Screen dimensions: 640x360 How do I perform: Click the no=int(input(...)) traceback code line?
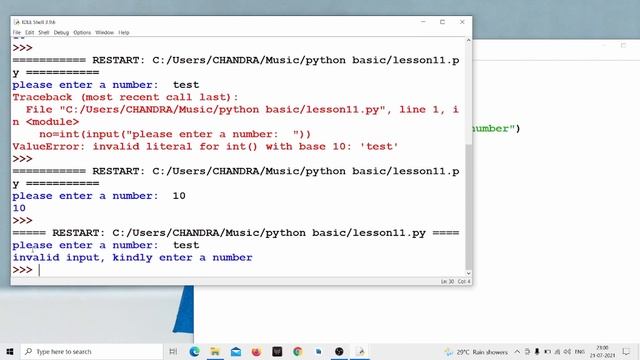tap(175, 134)
